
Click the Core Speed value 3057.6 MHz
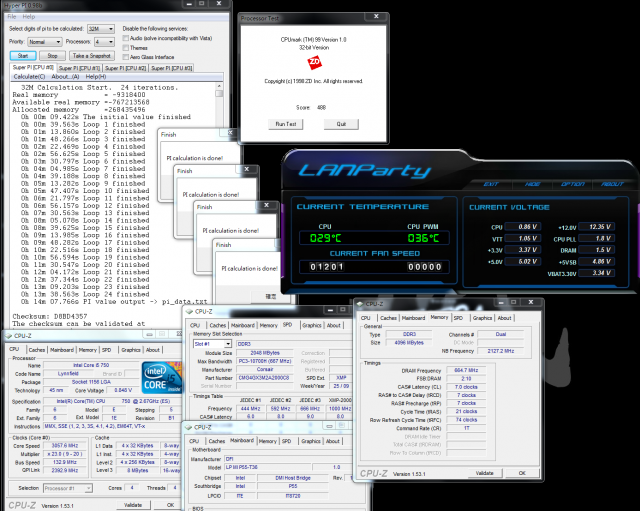click(x=65, y=446)
